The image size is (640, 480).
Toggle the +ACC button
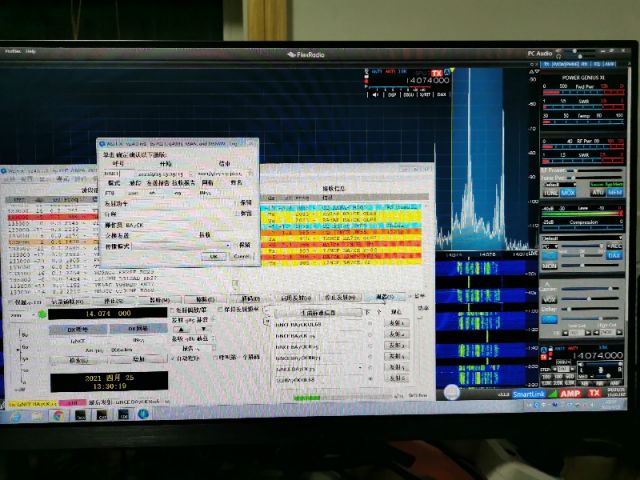(614, 246)
